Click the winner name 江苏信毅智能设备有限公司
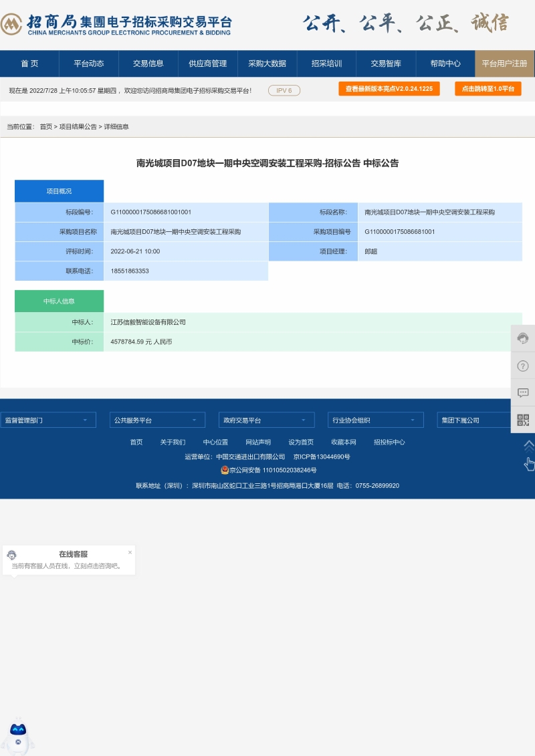The image size is (535, 756). tap(148, 322)
